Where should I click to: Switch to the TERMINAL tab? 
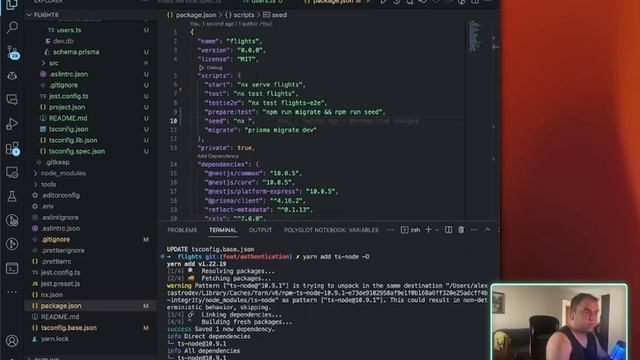tap(223, 230)
